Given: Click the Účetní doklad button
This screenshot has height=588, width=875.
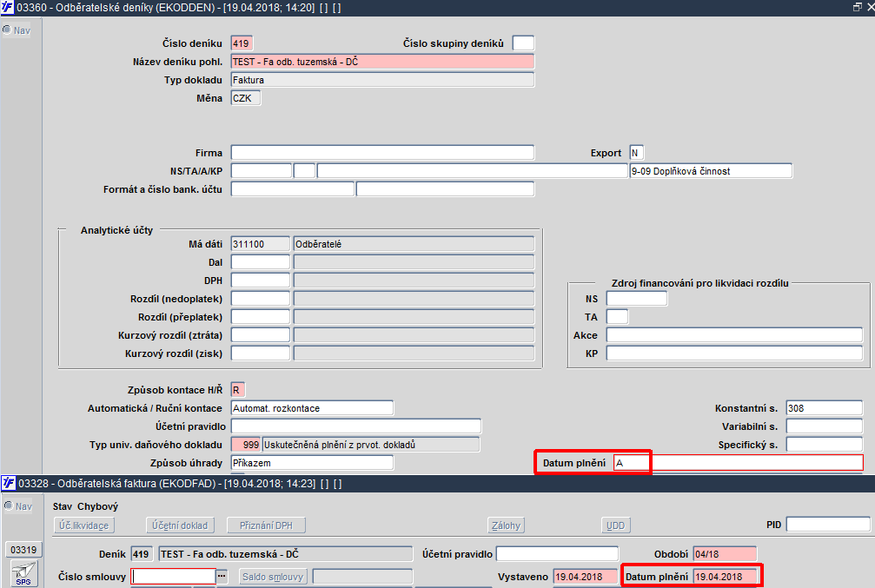Looking at the screenshot, I should [x=180, y=525].
